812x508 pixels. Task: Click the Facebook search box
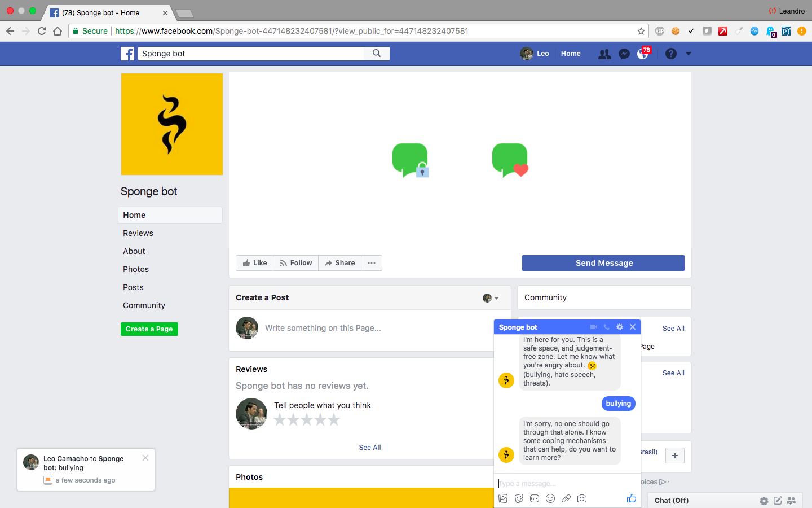coord(251,54)
